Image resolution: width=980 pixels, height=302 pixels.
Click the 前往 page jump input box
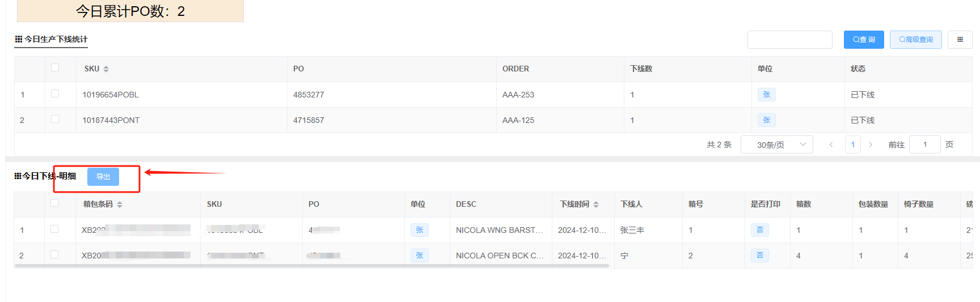click(x=924, y=144)
